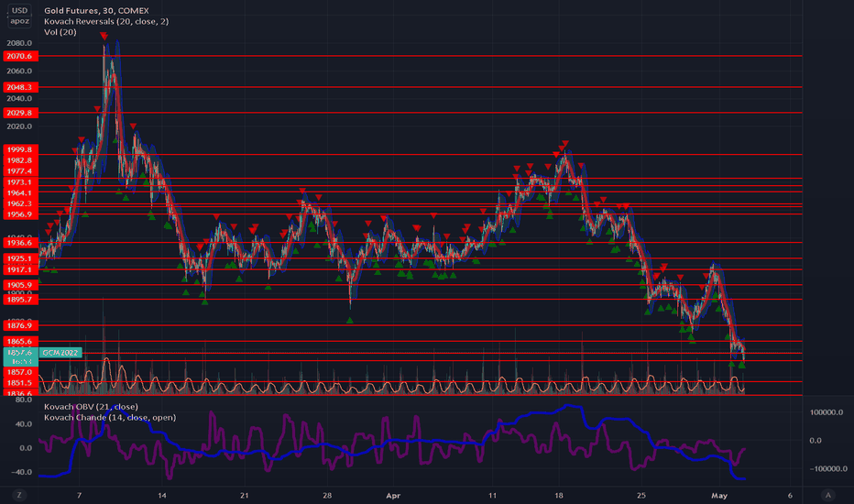Select the 1857.0 price level label

point(19,372)
